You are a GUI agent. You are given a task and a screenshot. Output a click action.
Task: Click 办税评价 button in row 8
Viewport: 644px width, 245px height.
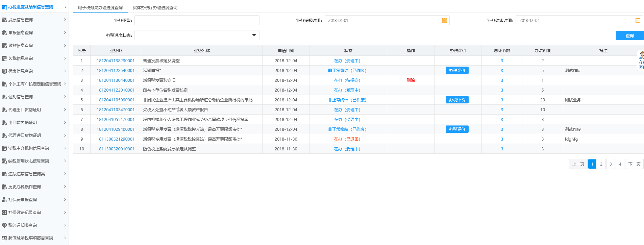pyautogui.click(x=457, y=129)
